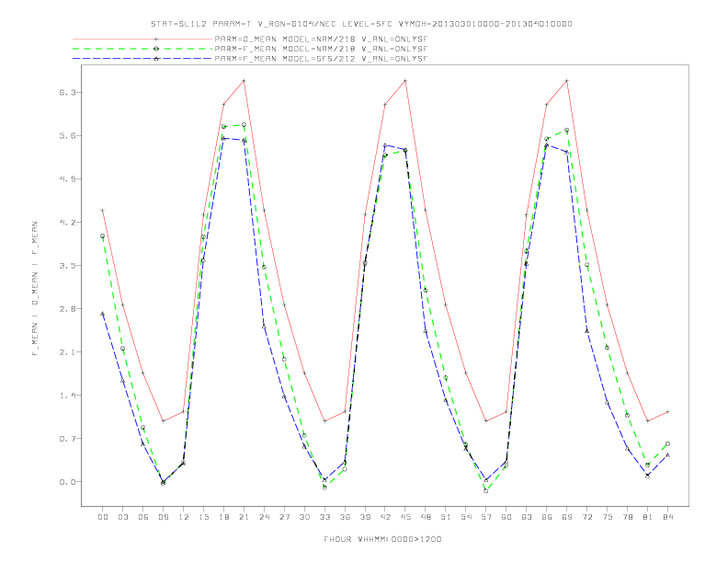
Task: Click the 78 forecast hour tick label
Action: coord(627,517)
